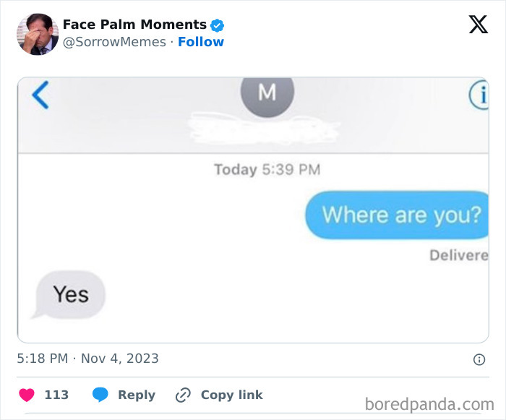View the 113 likes count

56,395
